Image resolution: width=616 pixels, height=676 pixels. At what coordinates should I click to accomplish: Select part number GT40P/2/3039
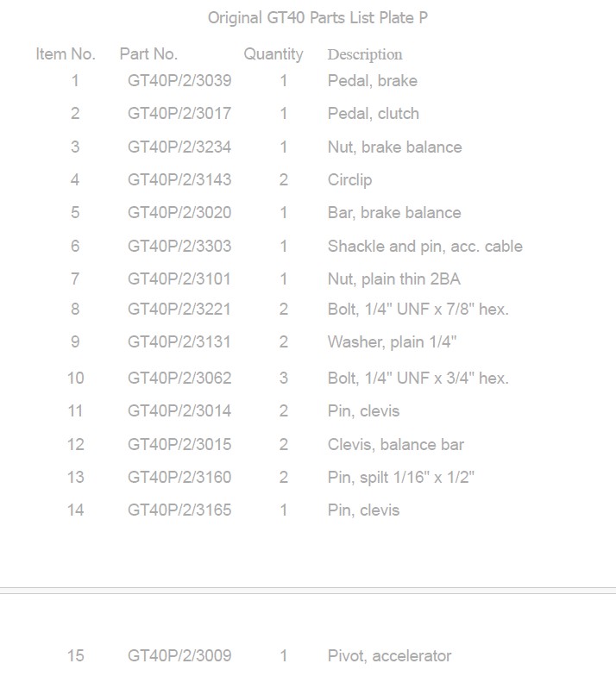179,81
